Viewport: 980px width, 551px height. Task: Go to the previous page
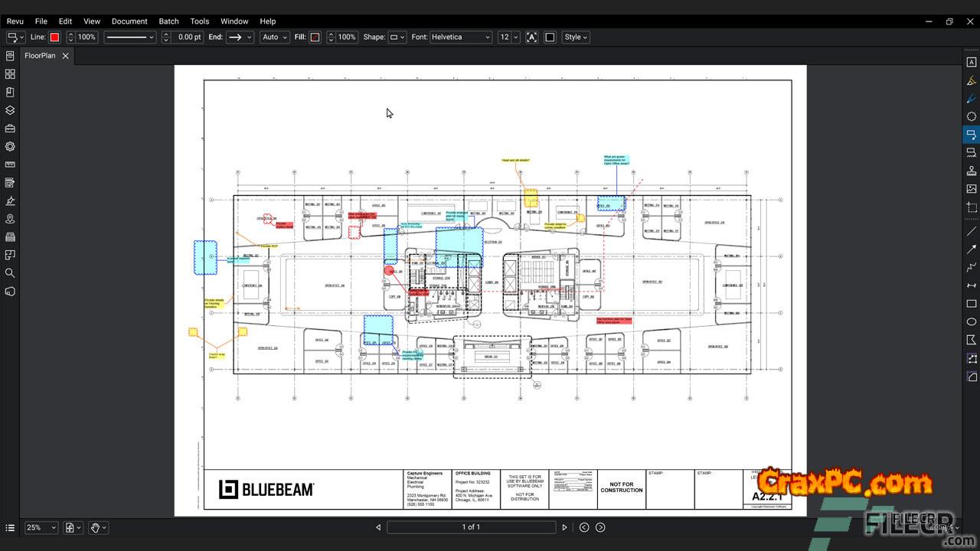point(378,527)
